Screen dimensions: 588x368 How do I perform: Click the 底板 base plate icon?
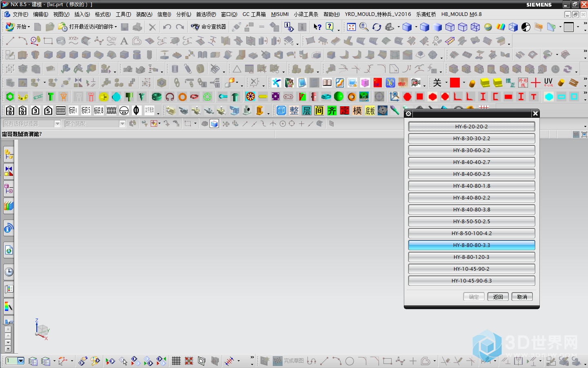[x=370, y=111]
